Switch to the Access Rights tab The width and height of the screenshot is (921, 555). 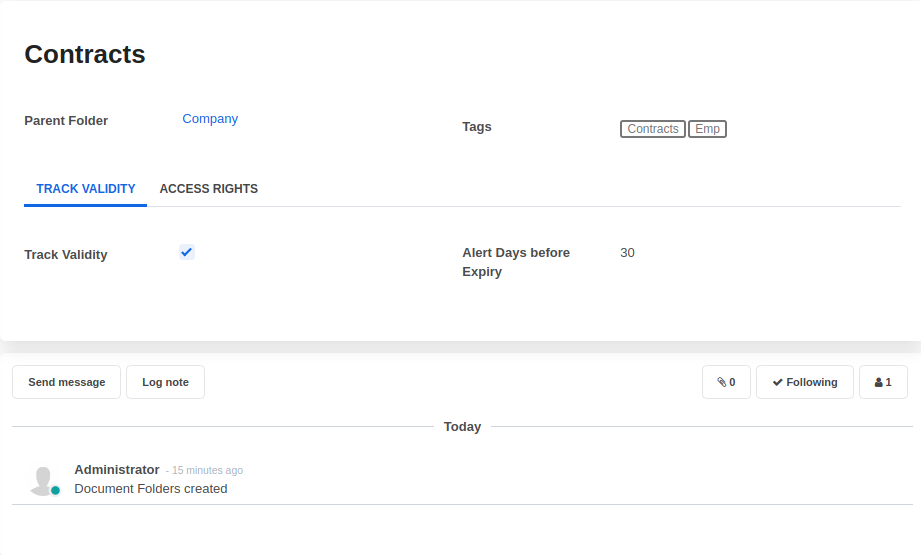[208, 189]
